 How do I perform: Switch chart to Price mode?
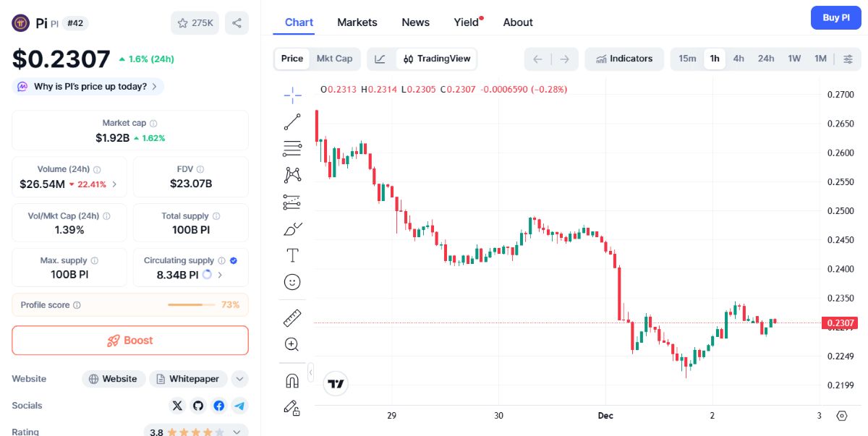click(x=292, y=59)
